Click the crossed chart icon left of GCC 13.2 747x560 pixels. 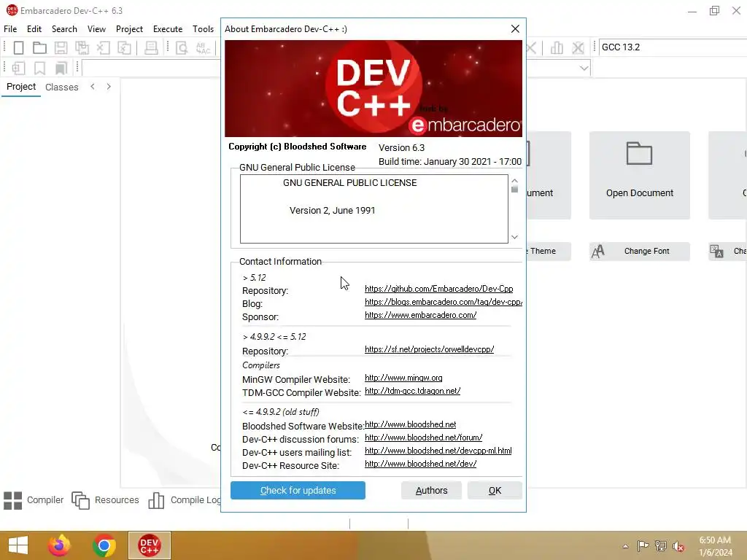pos(578,47)
